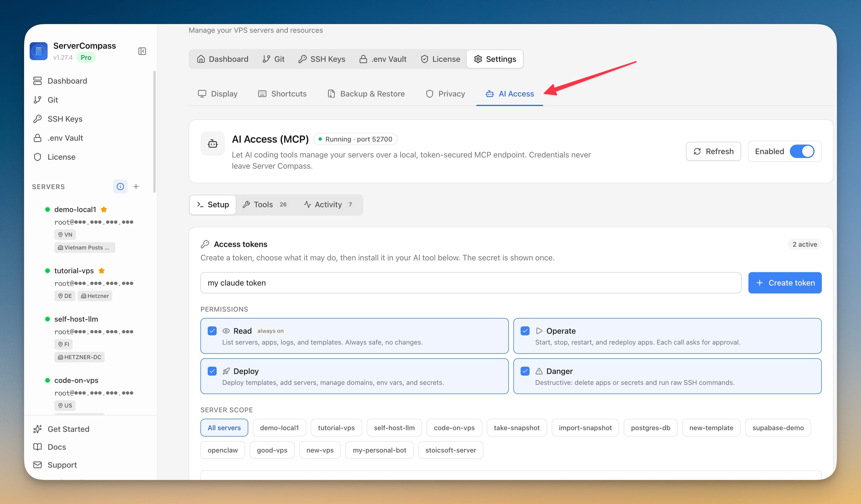861x504 pixels.
Task: Switch to the Activity sub-tab
Action: 328,204
